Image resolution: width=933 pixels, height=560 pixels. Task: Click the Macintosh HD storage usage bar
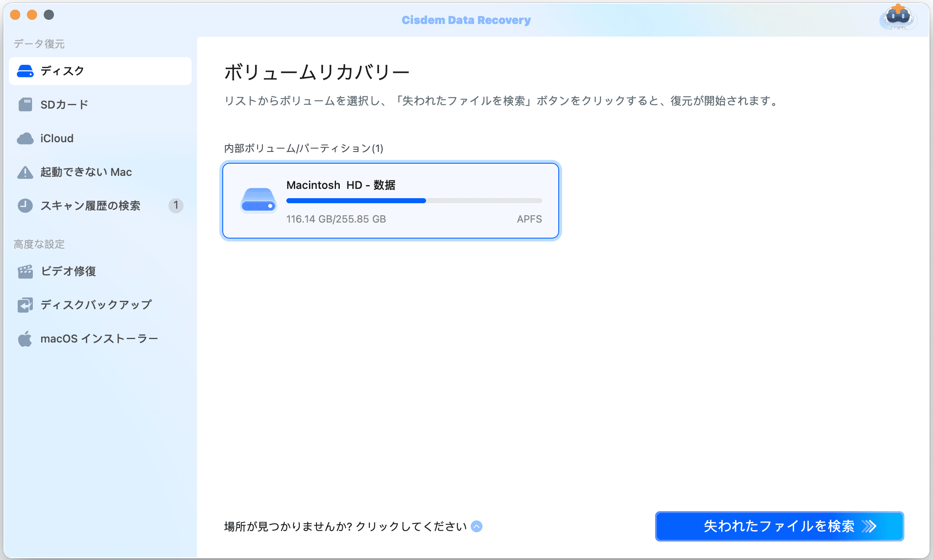(x=414, y=201)
